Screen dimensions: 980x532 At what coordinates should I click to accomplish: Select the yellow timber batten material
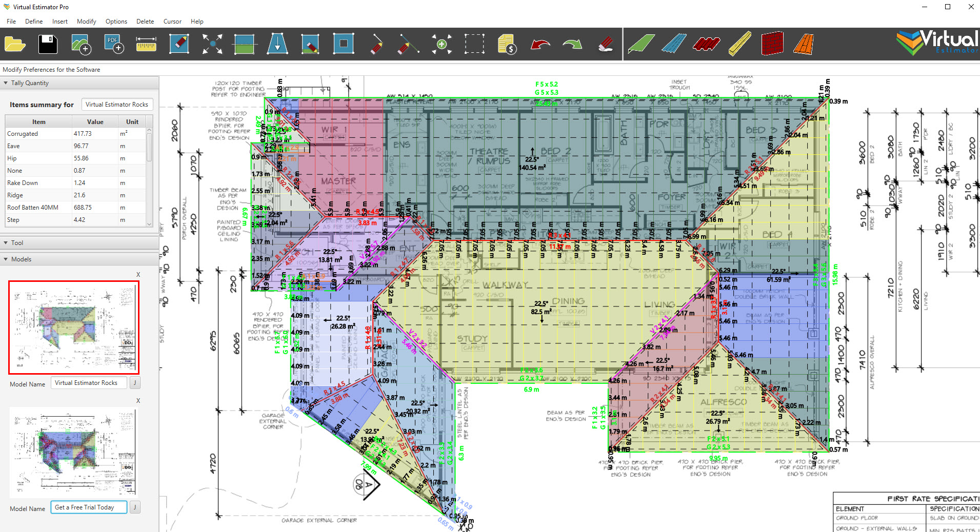tap(739, 44)
